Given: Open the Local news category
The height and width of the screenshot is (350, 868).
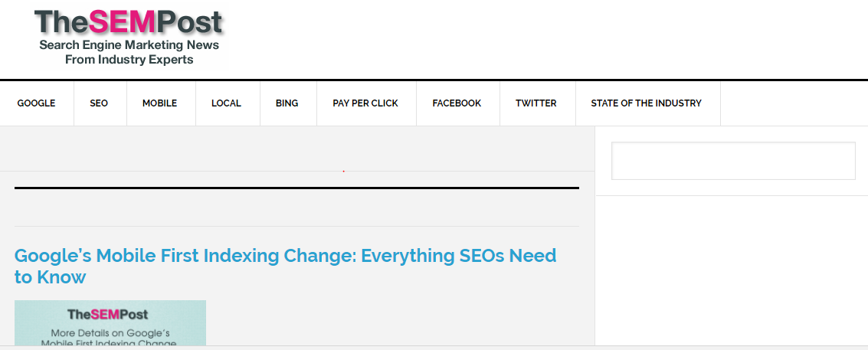Looking at the screenshot, I should coord(227,103).
